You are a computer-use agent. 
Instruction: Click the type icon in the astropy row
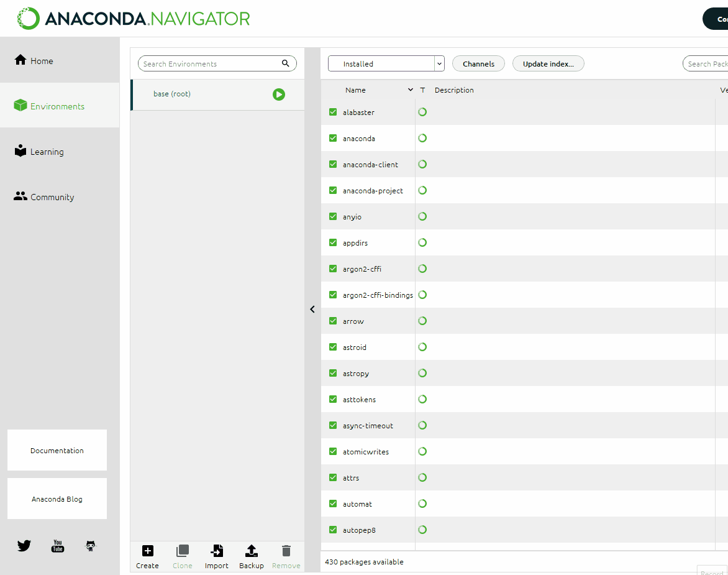pos(422,373)
